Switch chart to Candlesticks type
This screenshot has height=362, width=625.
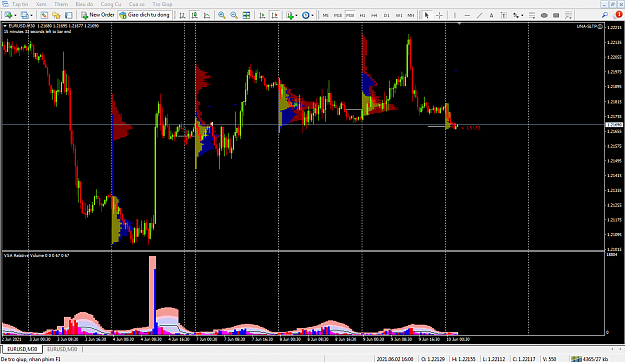tap(195, 15)
